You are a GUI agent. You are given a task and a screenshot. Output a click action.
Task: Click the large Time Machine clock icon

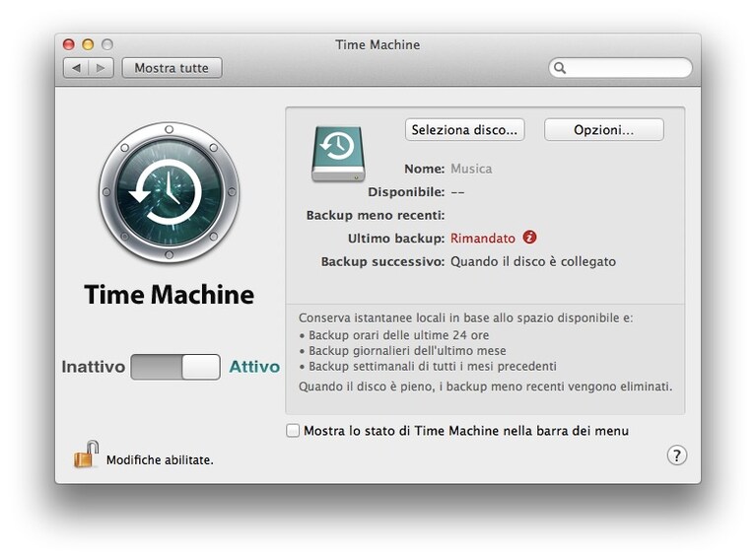(169, 192)
